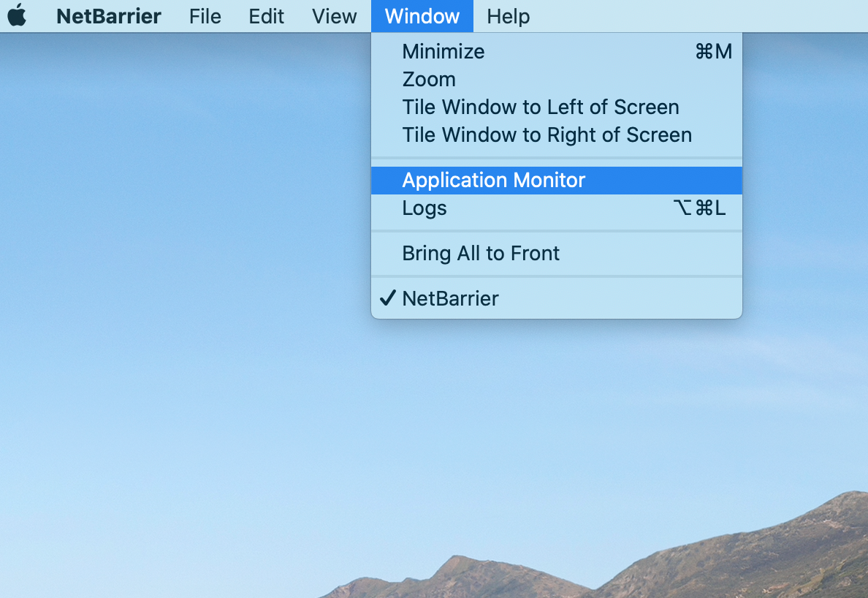The width and height of the screenshot is (868, 598).
Task: Open the NetBarrier application menu
Action: pyautogui.click(x=108, y=16)
